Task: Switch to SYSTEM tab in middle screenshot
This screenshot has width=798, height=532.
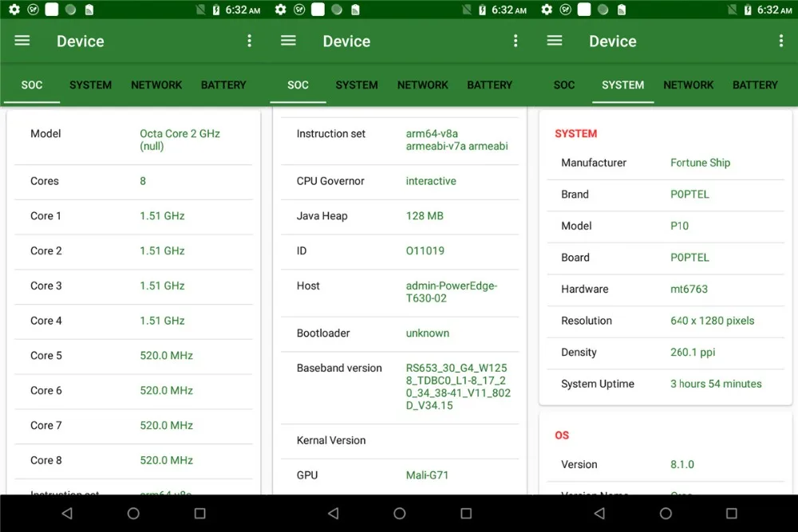Action: 357,85
